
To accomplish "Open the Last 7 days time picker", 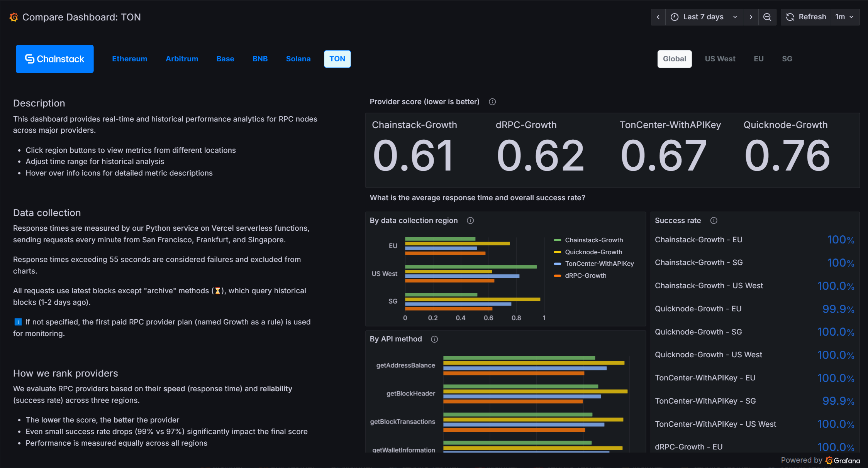I will tap(705, 17).
